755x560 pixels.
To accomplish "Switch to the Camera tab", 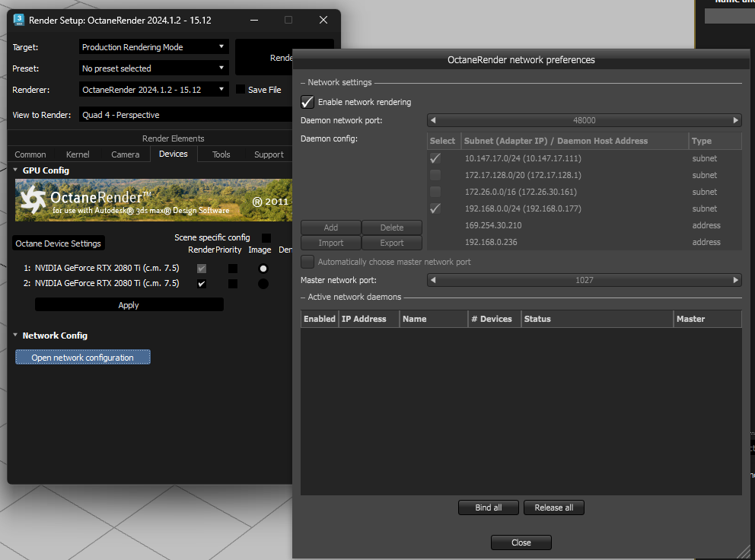I will tap(125, 154).
